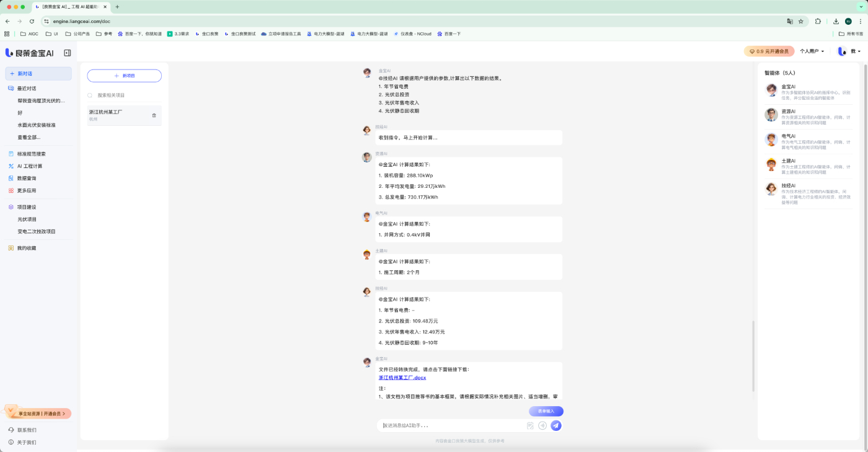Click the 0.9 元开通会员 button
This screenshot has width=868, height=452.
[x=769, y=51]
